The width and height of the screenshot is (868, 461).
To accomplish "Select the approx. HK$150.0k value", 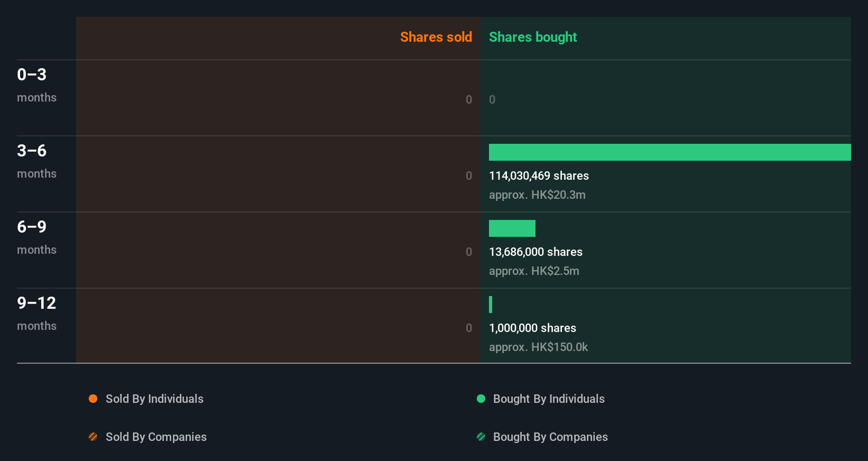I will pyautogui.click(x=538, y=347).
